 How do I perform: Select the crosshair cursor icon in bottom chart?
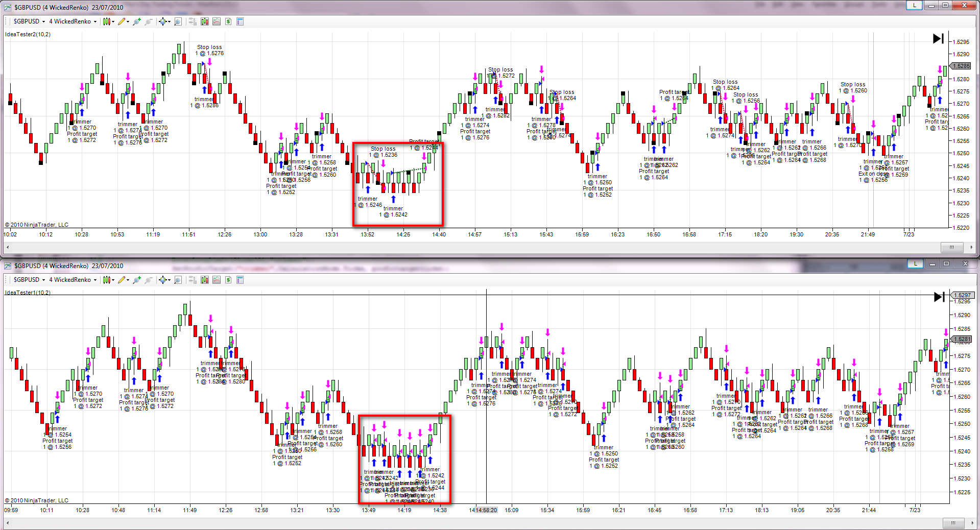(x=163, y=280)
